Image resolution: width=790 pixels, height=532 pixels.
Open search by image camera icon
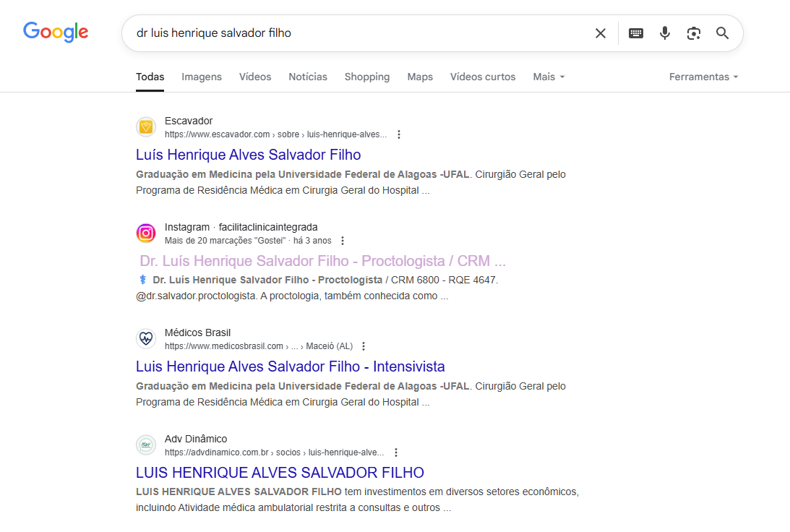(694, 33)
